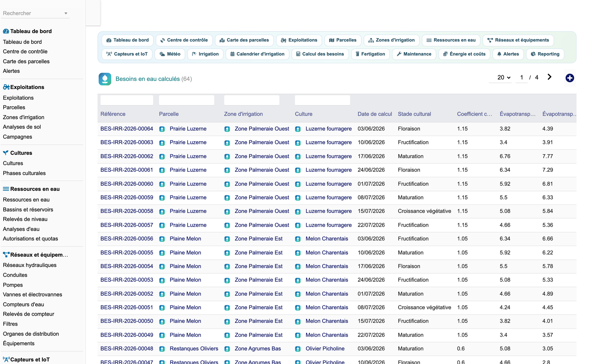Screen dimensions: 589x364
Task: Click culture icon in row BES-IRR-2026-00059
Action: click(x=298, y=198)
